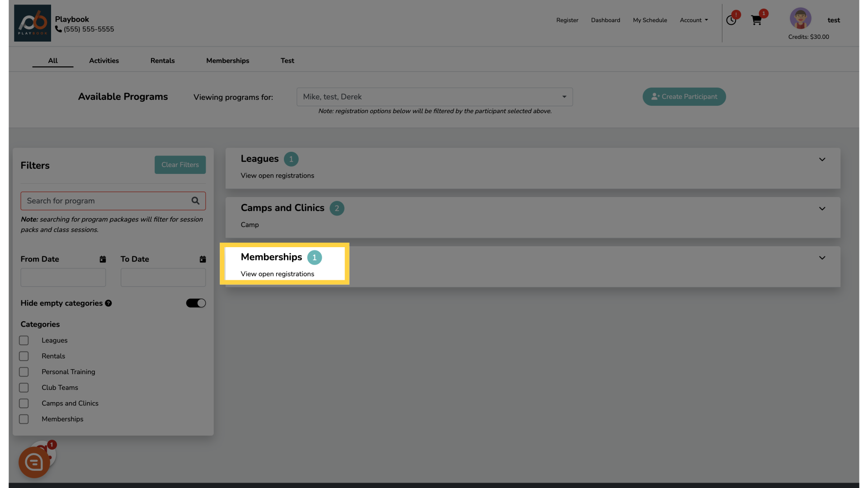Click the timer/clock icon
The height and width of the screenshot is (488, 868).
coord(731,20)
